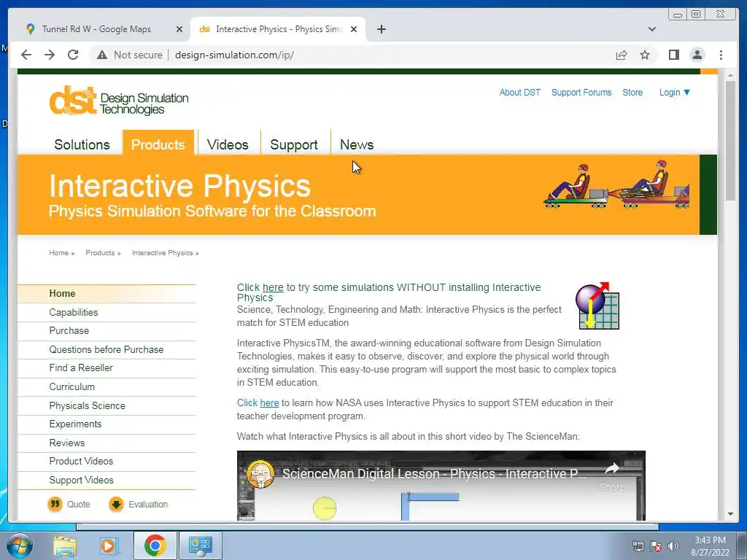This screenshot has width=747, height=560.
Task: Click 'here' link to try simulations
Action: pyautogui.click(x=273, y=287)
